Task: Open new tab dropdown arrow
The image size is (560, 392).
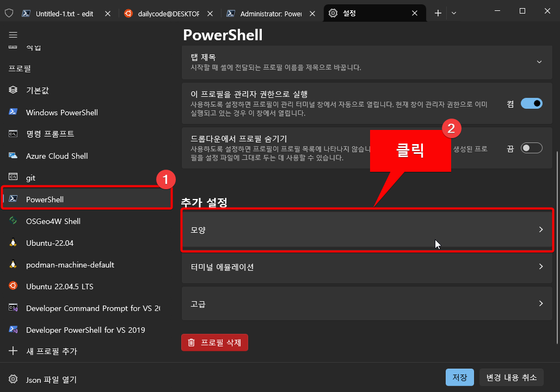Action: 453,13
